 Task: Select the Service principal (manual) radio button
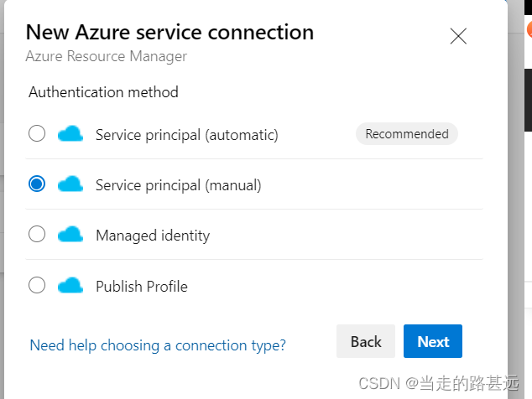coord(37,184)
